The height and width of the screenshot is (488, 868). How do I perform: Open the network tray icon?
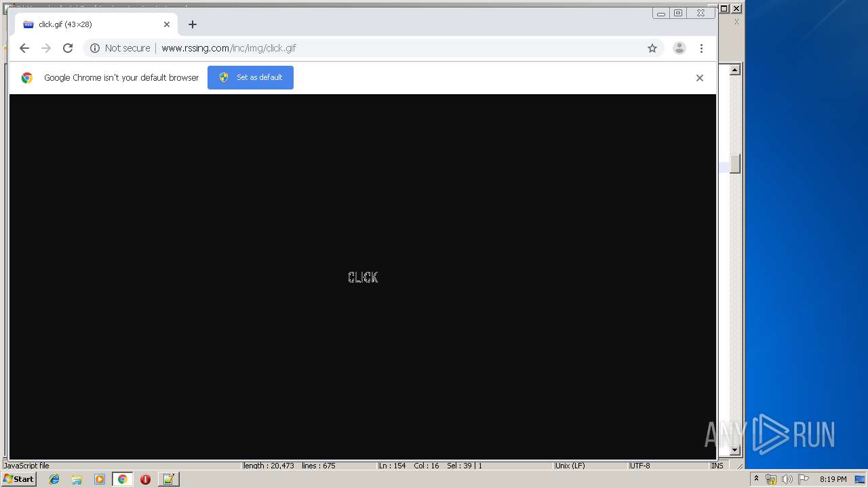[771, 479]
